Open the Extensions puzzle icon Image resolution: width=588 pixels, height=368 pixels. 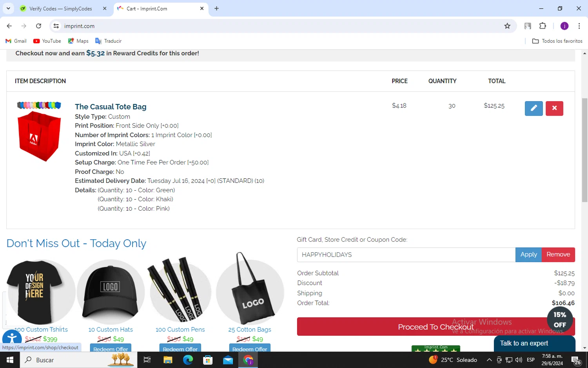(x=543, y=26)
